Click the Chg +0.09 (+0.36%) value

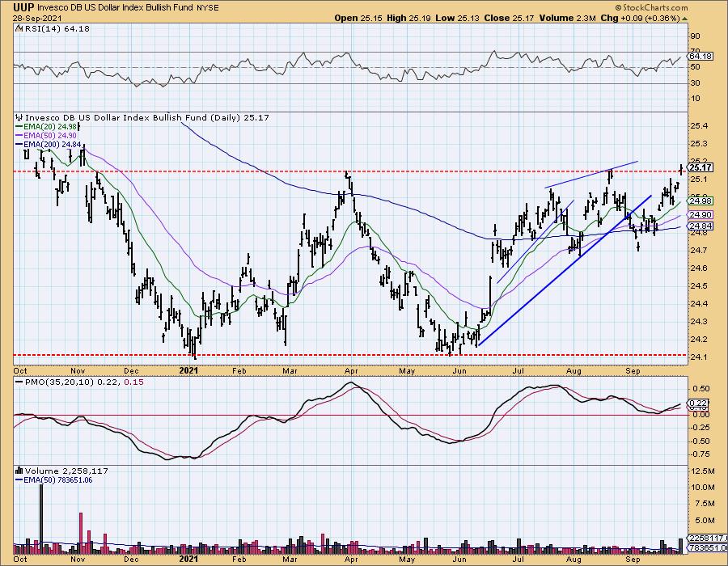pos(640,18)
